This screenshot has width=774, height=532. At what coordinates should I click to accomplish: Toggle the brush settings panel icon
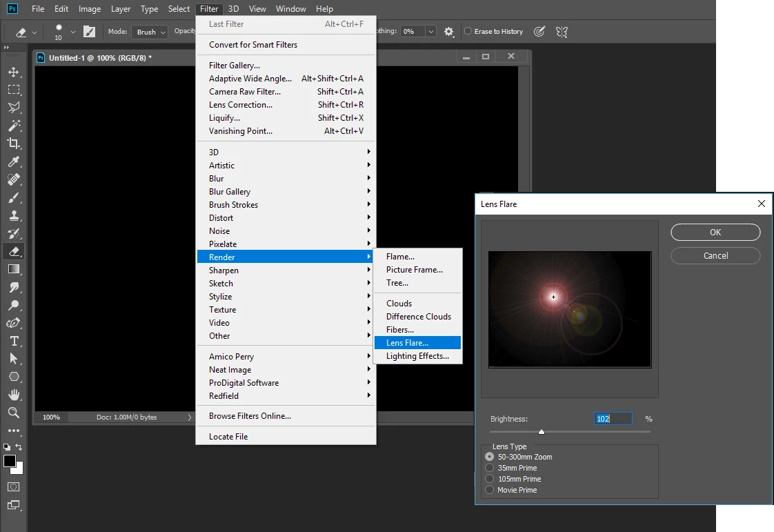click(90, 32)
